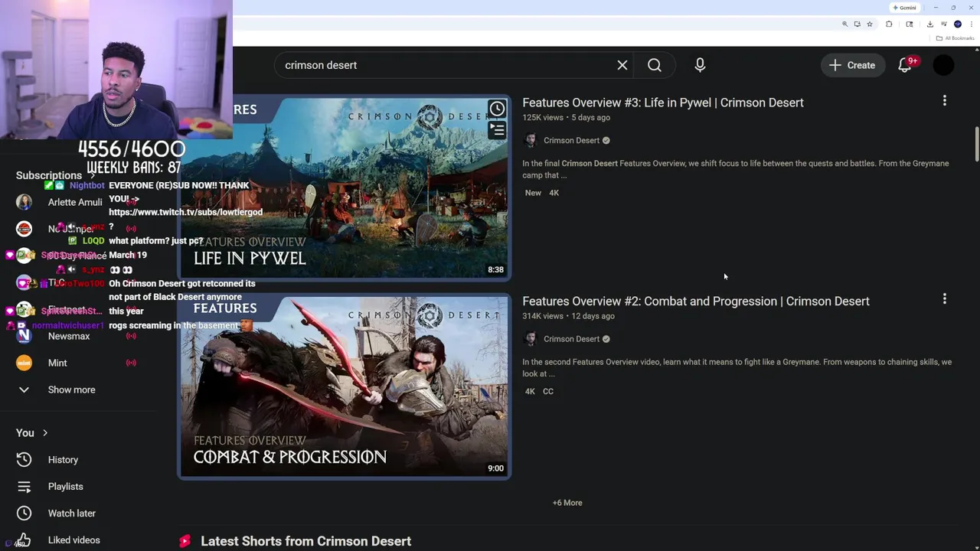
Task: Open Chrome three-dot menu
Action: pyautogui.click(x=972, y=24)
